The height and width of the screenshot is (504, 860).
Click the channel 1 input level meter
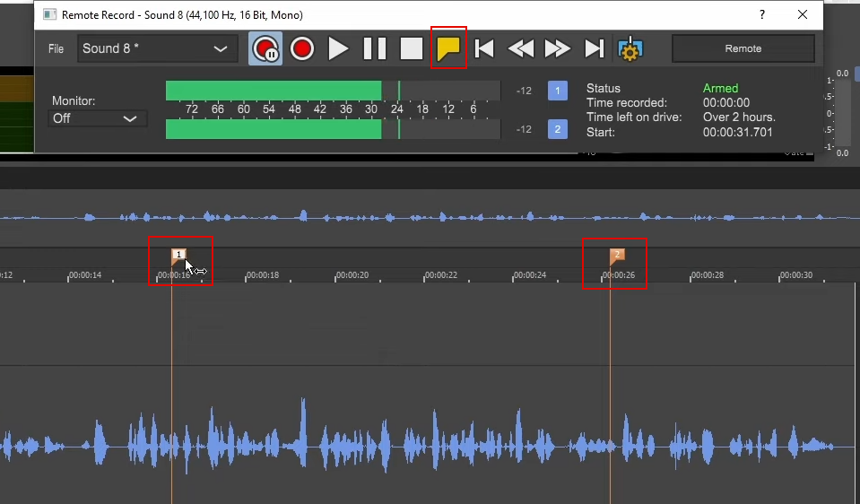(333, 91)
